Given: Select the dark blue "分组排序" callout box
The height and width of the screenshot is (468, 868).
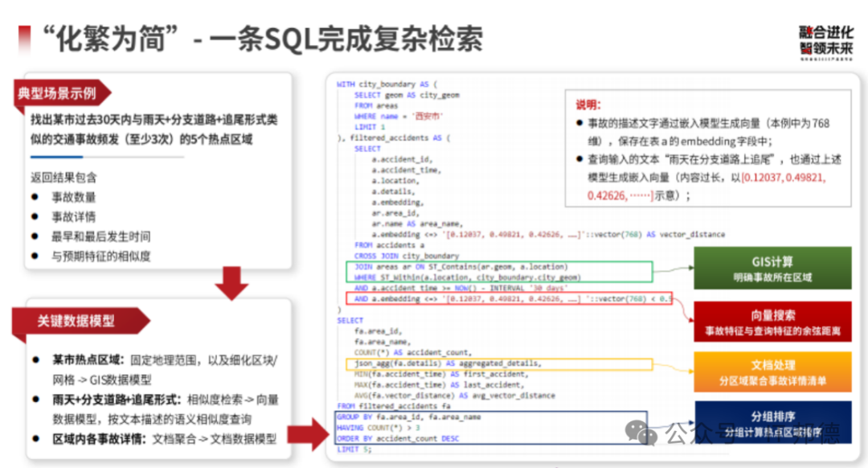Looking at the screenshot, I should (x=773, y=423).
